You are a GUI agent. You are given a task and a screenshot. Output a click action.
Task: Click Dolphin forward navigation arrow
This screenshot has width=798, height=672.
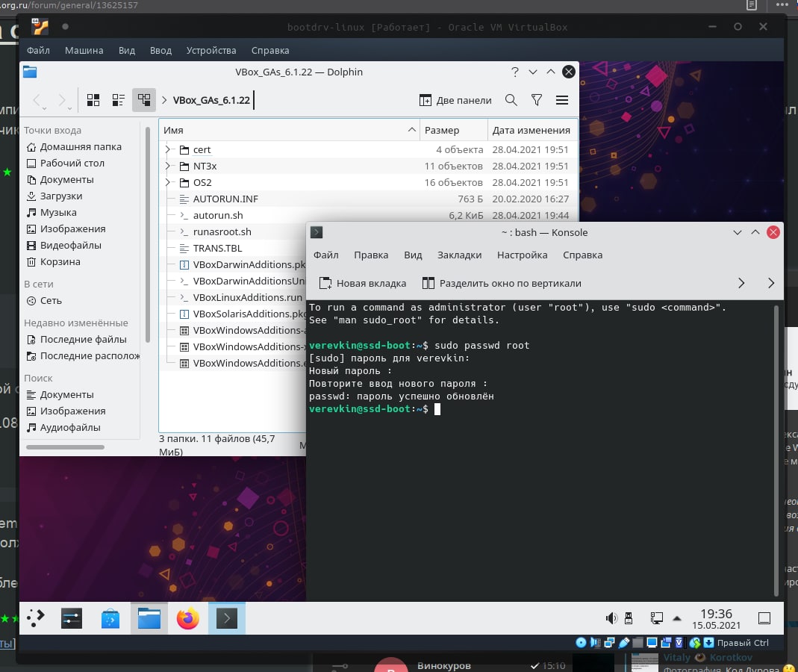(63, 100)
